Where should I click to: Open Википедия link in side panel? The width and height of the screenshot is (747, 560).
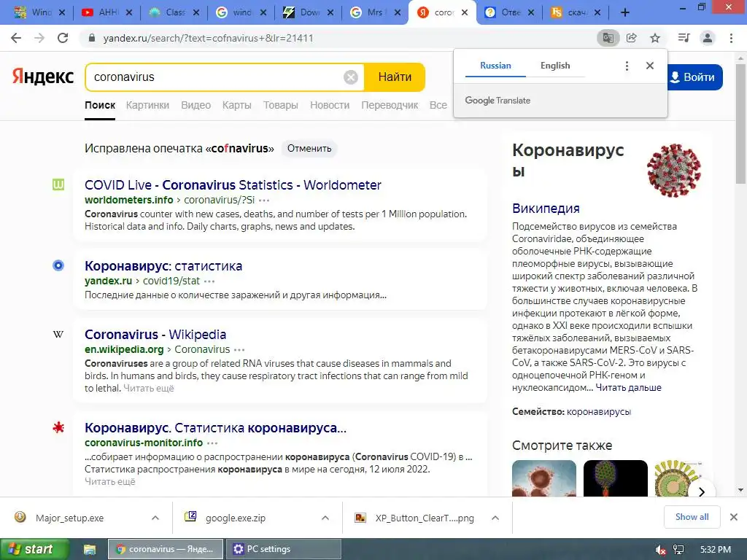pyautogui.click(x=546, y=208)
